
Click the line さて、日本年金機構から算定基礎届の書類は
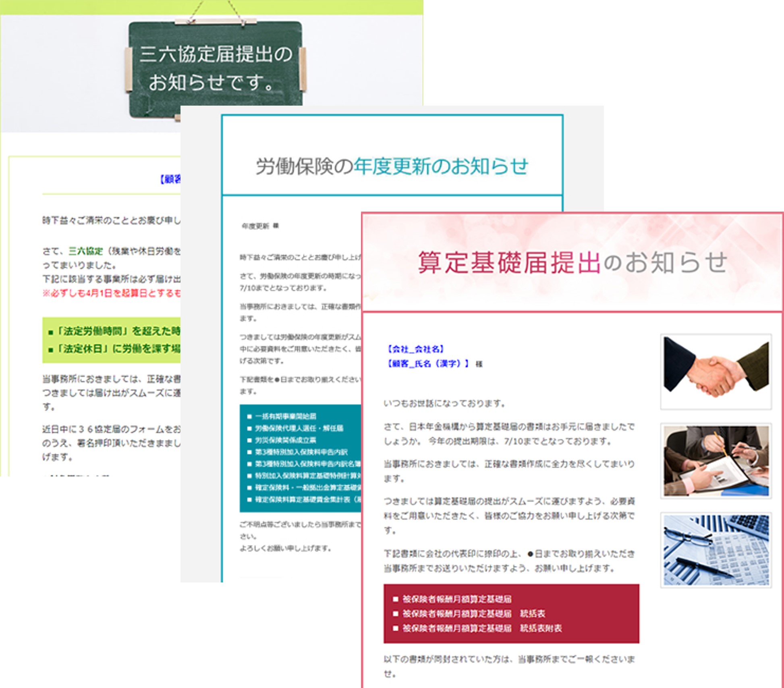click(509, 427)
